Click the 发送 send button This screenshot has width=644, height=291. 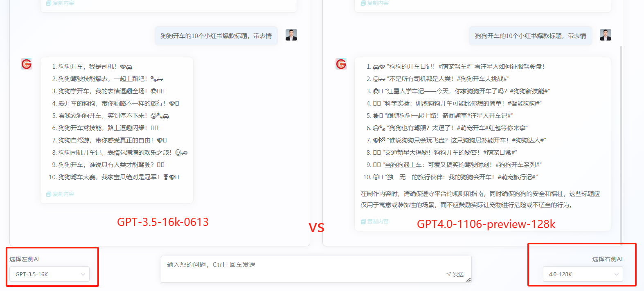(455, 274)
